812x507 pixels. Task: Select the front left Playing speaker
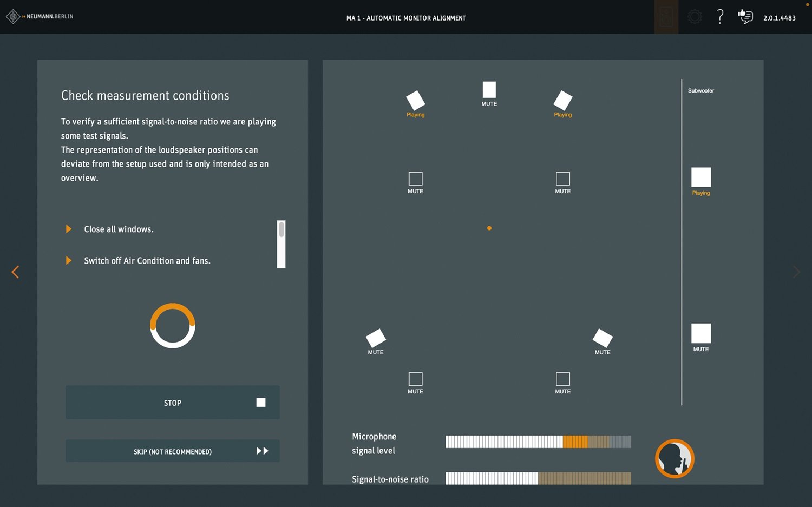coord(415,101)
